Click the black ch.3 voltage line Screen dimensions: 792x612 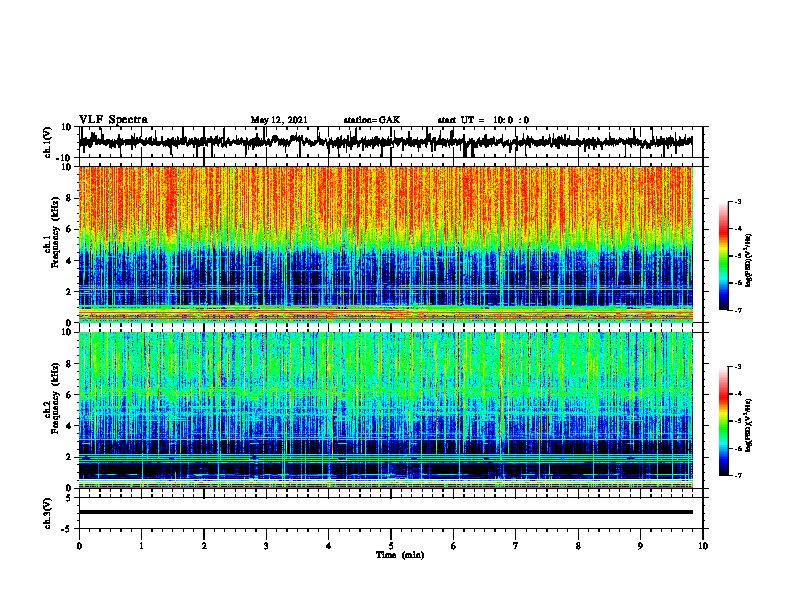coord(385,512)
